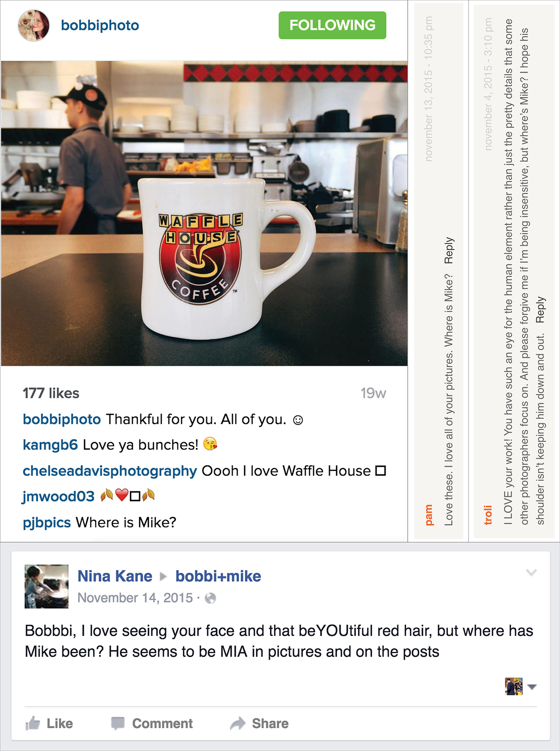Viewport: 560px width, 751px height.
Task: Click the kissing emoji after kamgb6 comment
Action: [x=210, y=444]
